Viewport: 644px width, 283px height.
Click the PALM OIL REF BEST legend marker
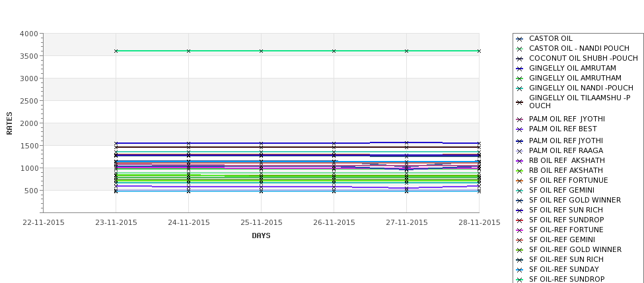pyautogui.click(x=520, y=129)
